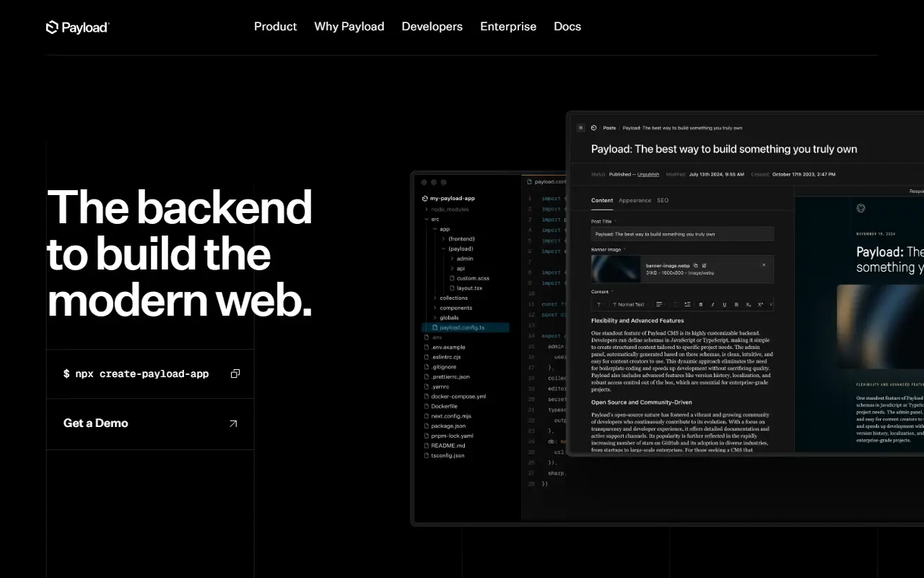
Task: Expand the (frontend) folder
Action: point(458,238)
